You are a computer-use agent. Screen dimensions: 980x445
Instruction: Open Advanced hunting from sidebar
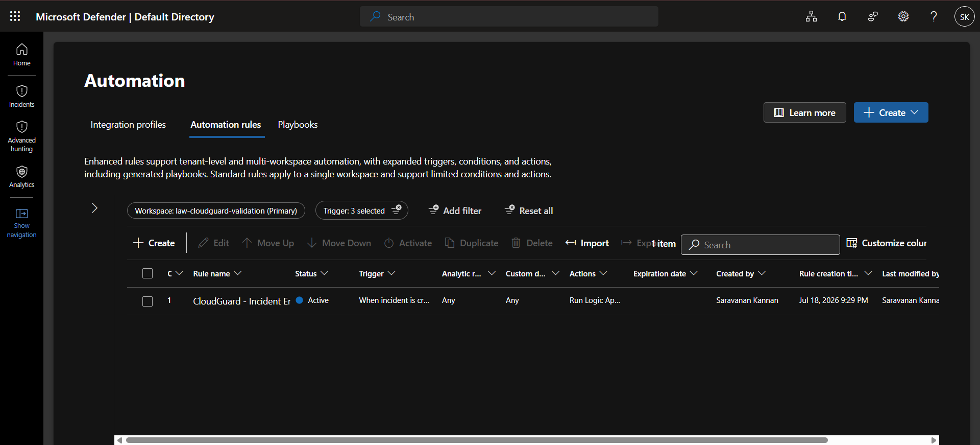click(x=21, y=136)
